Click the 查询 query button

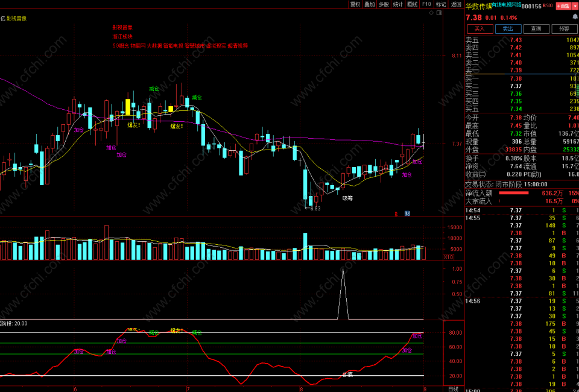tap(536, 29)
